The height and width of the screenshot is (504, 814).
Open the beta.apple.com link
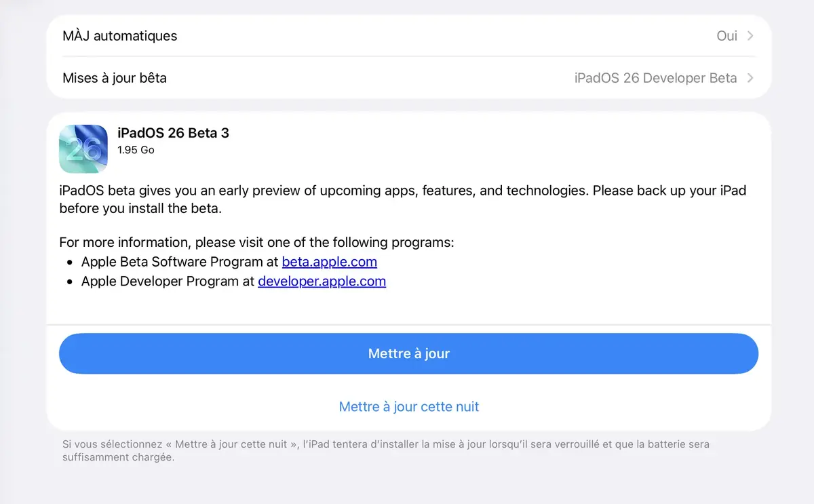330,262
